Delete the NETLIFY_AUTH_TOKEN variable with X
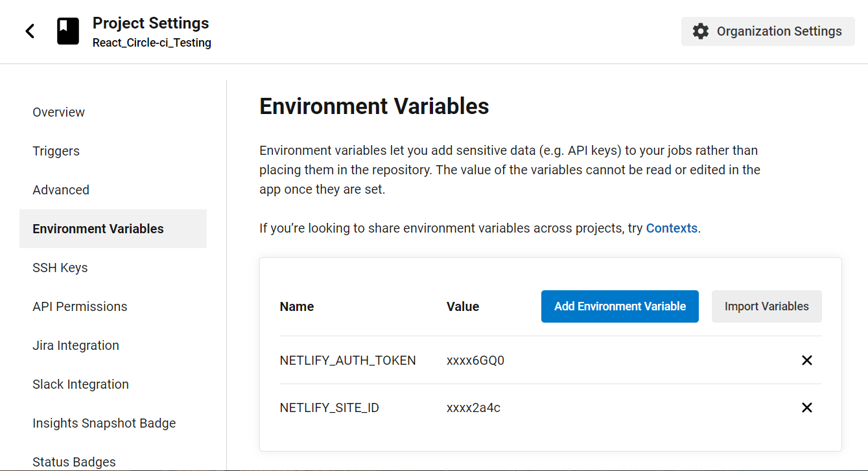 [807, 360]
